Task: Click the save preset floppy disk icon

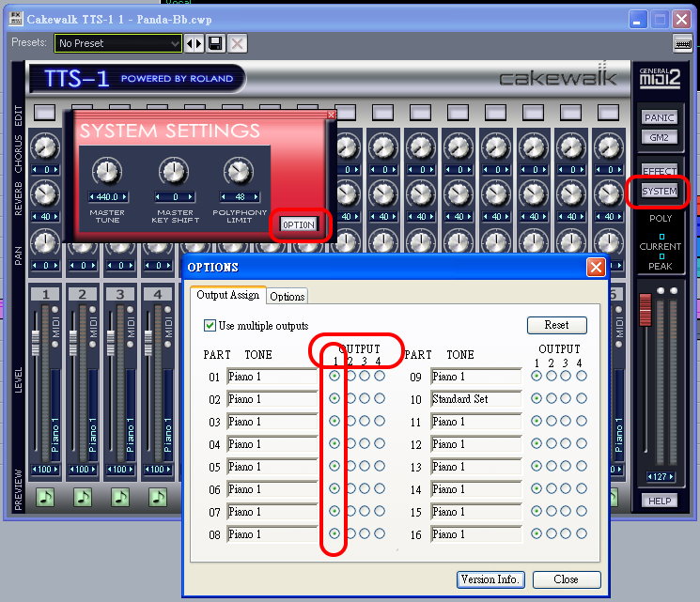Action: 215,43
